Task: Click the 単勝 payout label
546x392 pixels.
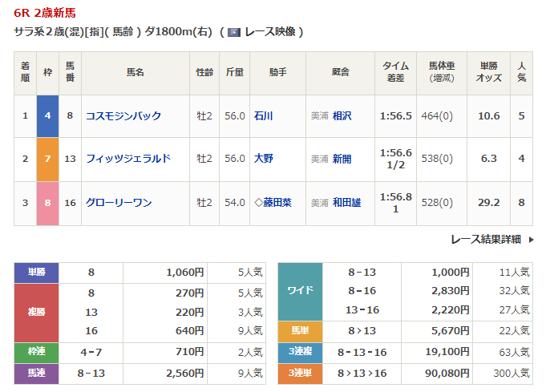Action: (36, 272)
